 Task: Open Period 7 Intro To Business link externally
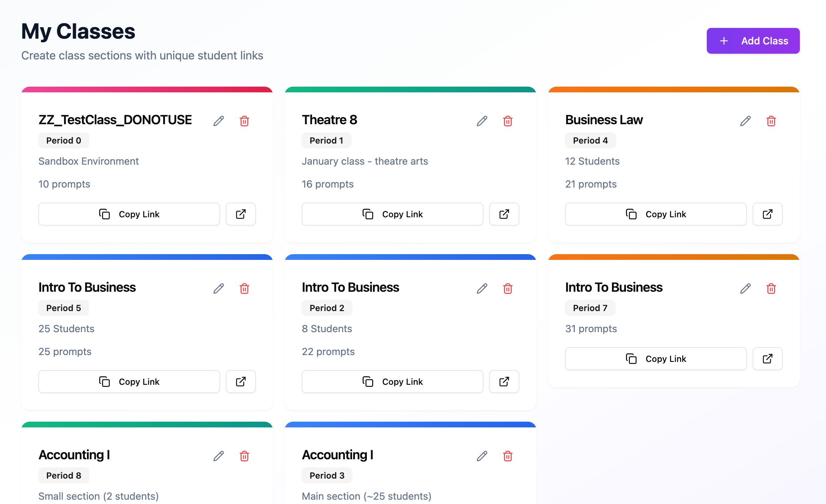(x=768, y=359)
